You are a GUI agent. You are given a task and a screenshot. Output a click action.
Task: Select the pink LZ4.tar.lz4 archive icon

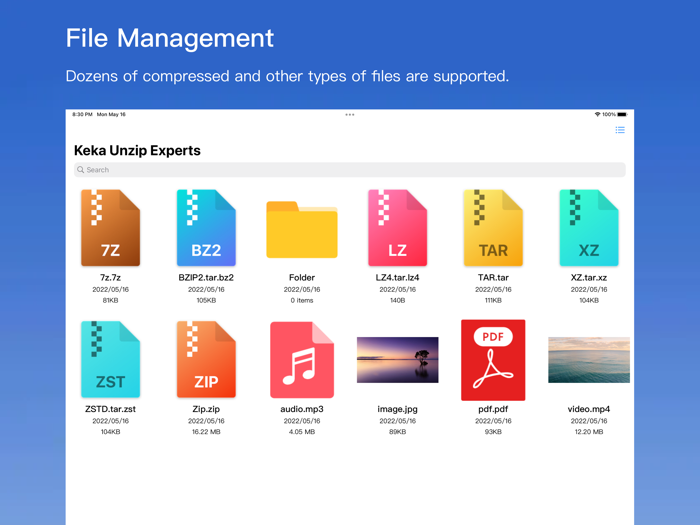(x=397, y=228)
